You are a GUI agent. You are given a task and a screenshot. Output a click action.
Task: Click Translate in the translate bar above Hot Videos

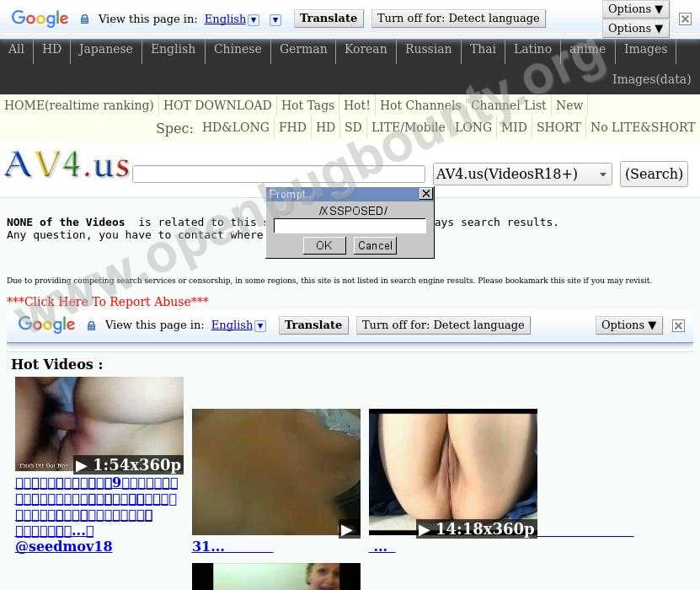(313, 325)
